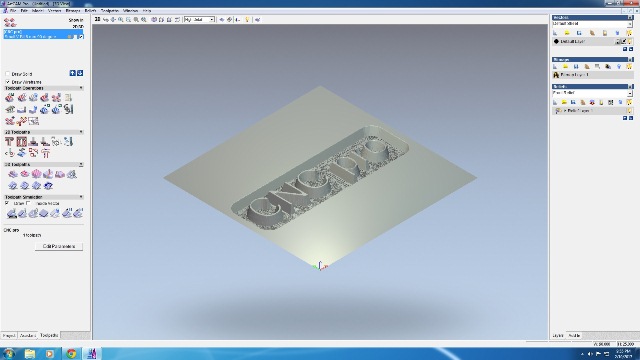
Task: Click the save icon in Bitmaps panel
Action: pyautogui.click(x=576, y=67)
